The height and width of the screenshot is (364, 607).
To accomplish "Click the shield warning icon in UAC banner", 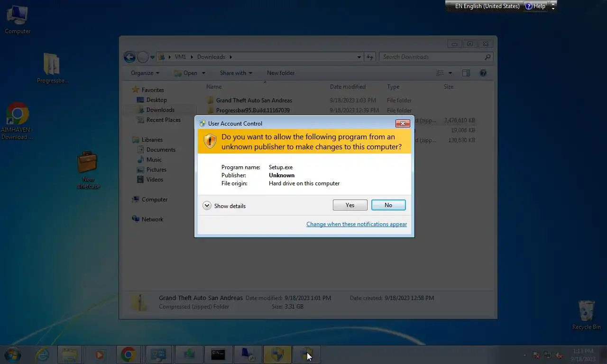I will click(x=210, y=141).
